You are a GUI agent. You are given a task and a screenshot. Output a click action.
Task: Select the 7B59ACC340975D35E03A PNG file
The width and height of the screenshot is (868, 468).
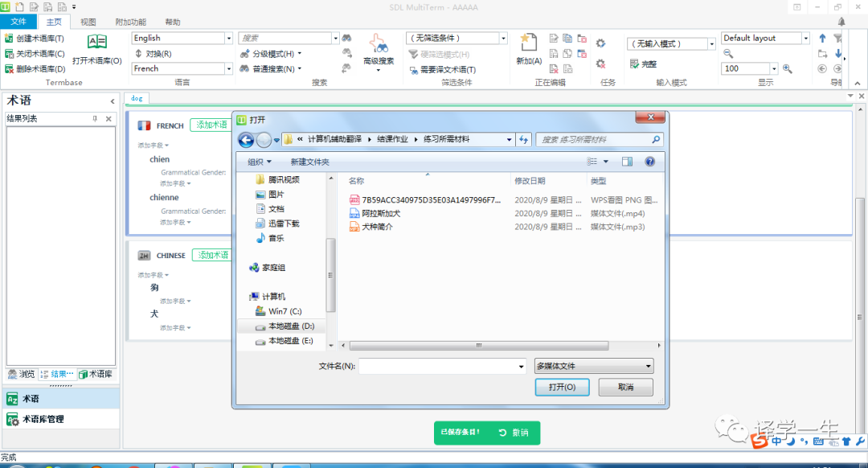point(425,200)
